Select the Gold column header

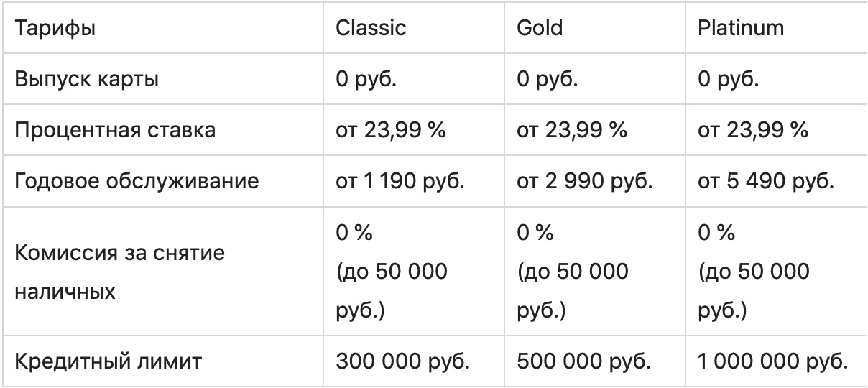pos(540,28)
